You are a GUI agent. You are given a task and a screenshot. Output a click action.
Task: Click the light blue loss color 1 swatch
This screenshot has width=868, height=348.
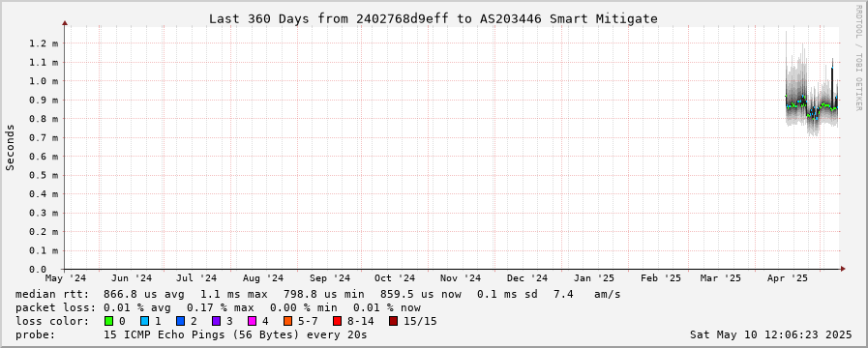(144, 321)
